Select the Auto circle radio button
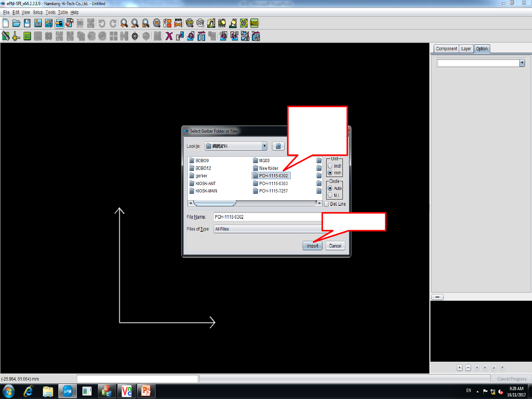Screen dimensions: 532x399 tap(330, 188)
